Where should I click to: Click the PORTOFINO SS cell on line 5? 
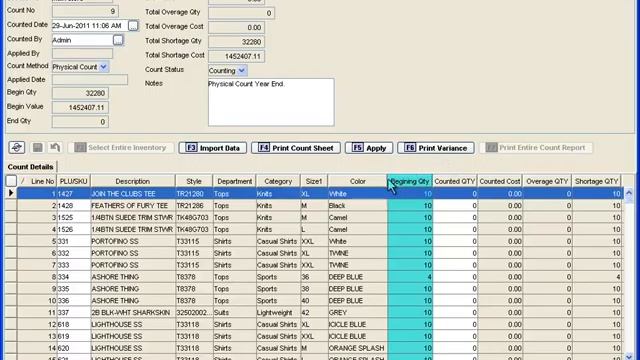coord(133,241)
